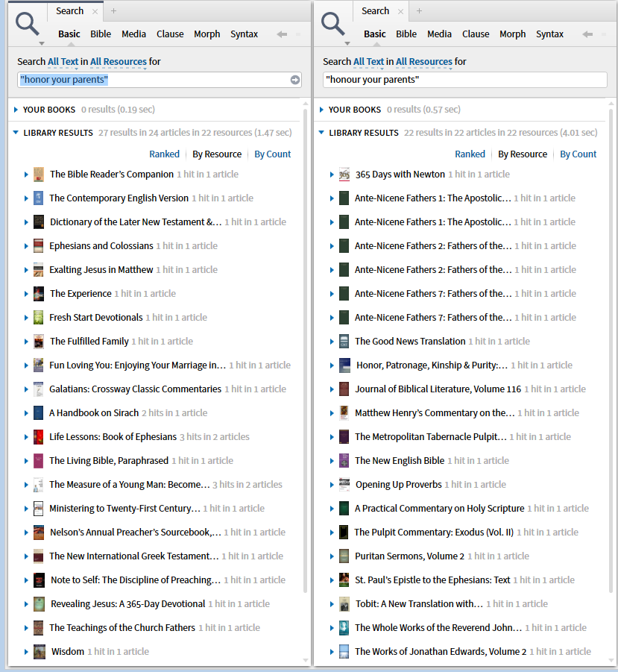Change All Resources scope in right panel
Screen dimensions: 618x672
click(424, 62)
